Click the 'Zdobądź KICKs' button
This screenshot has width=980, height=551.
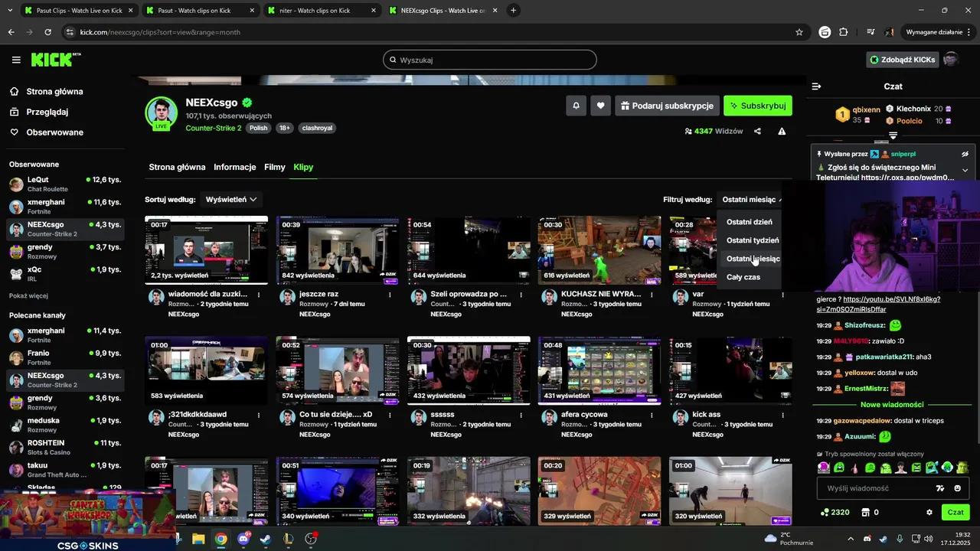[x=902, y=60]
